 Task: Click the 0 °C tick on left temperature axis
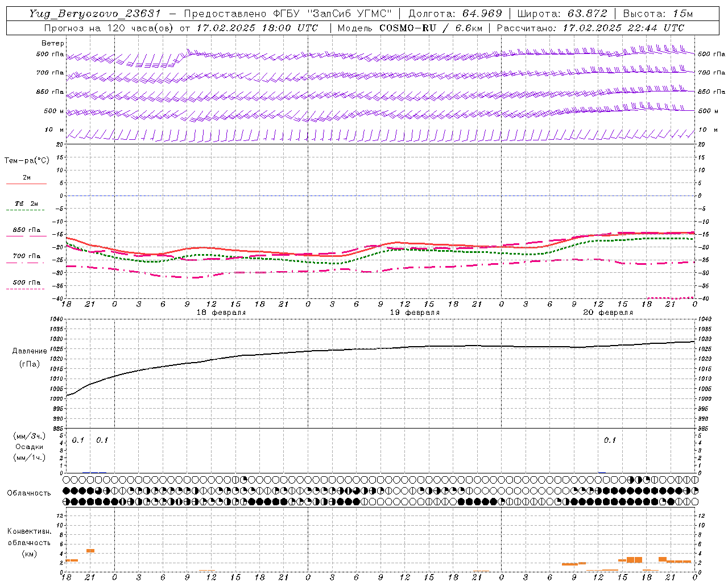(x=61, y=196)
